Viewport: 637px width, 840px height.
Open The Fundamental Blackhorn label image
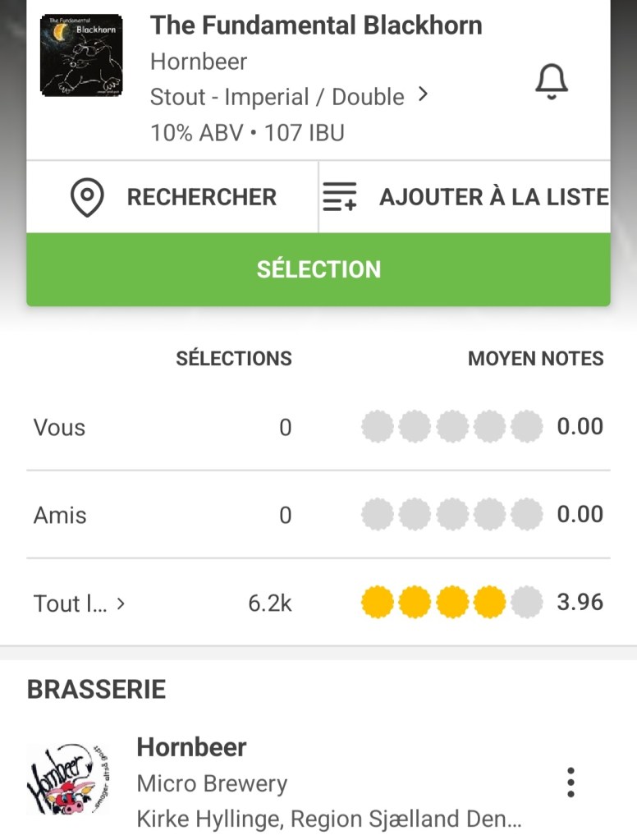point(81,55)
